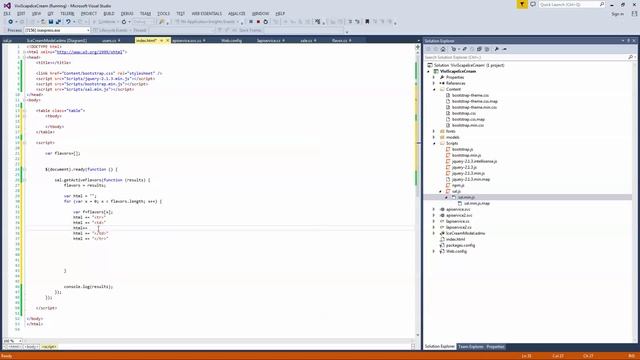This screenshot has height=360, width=640.
Task: Select bootstrap.css in the Content folder
Action: [x=464, y=113]
